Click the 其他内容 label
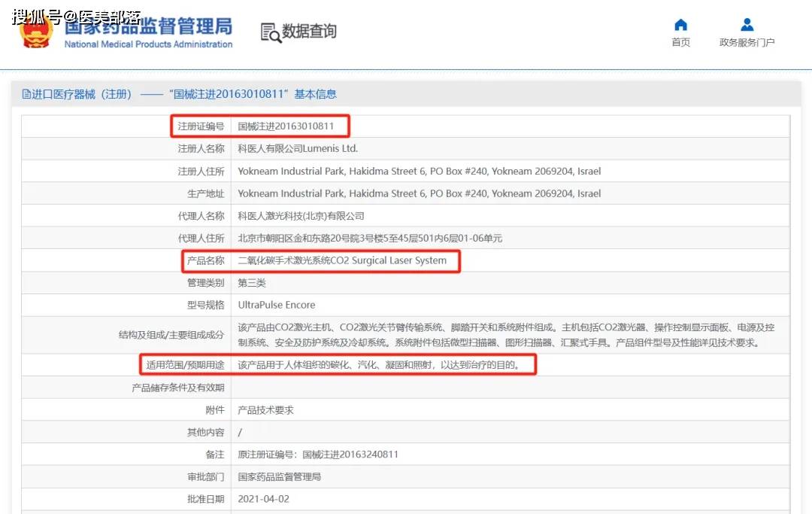Image resolution: width=812 pixels, height=514 pixels. [205, 432]
